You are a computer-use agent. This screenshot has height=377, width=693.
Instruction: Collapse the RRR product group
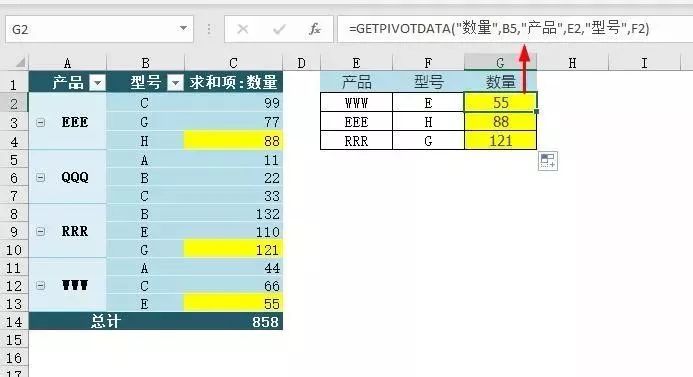pos(41,231)
